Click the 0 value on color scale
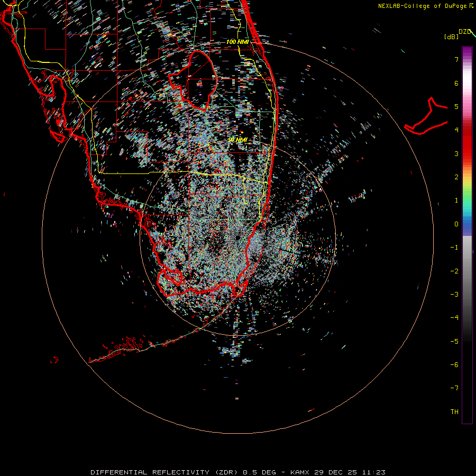Screen dimensions: 476x476 click(456, 224)
